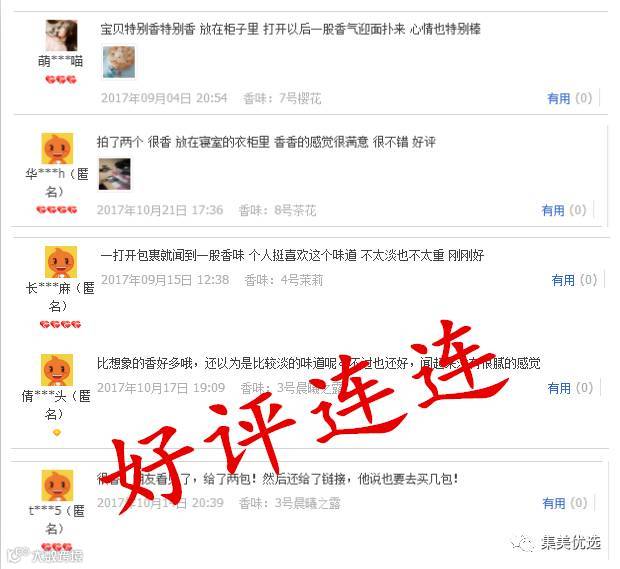
Task: Click the username 萌***喵
Action: pos(60,61)
